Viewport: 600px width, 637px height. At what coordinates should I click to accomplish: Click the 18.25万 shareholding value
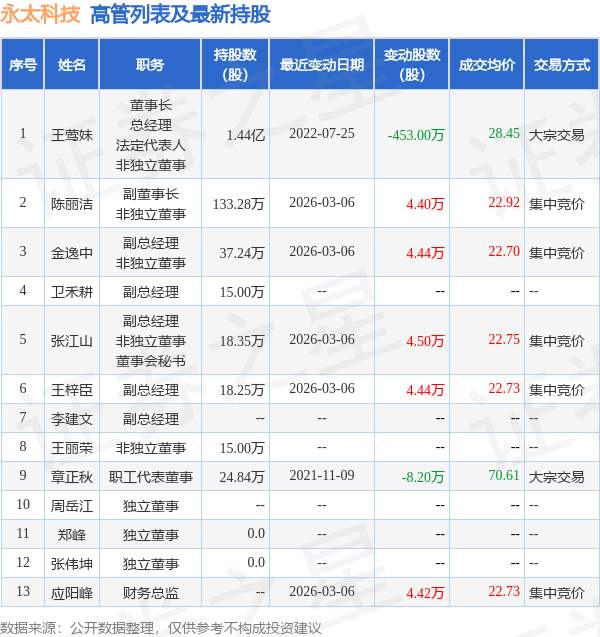(242, 390)
